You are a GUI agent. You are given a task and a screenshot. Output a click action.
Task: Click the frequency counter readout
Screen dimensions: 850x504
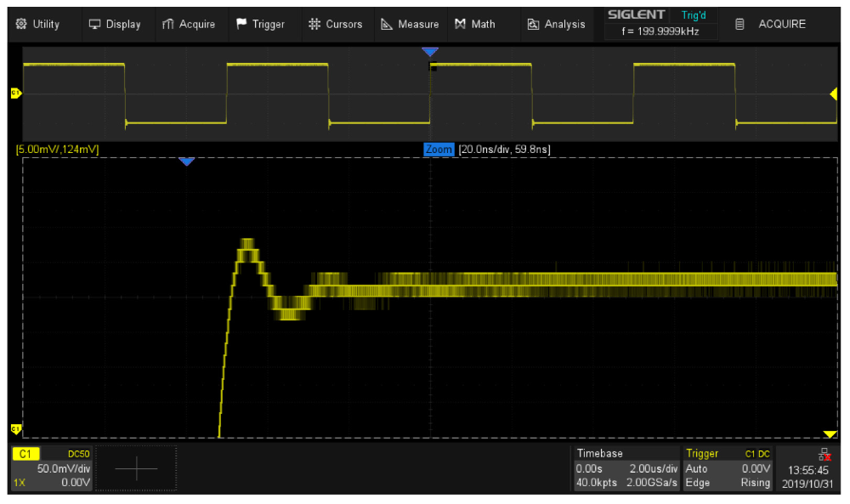click(x=658, y=31)
